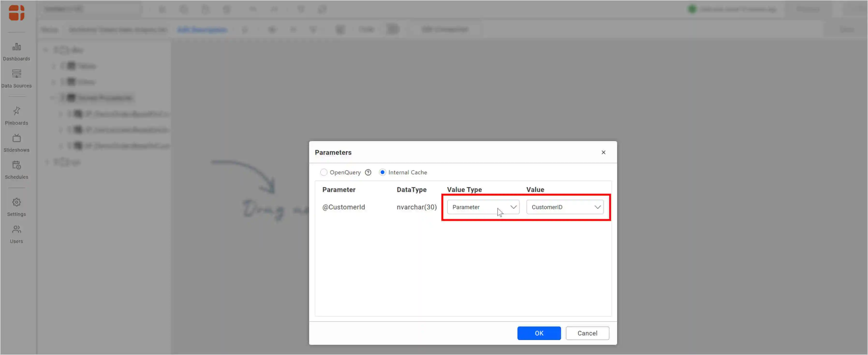This screenshot has width=868, height=355.
Task: Click the @CustomerId parameter name
Action: click(343, 207)
